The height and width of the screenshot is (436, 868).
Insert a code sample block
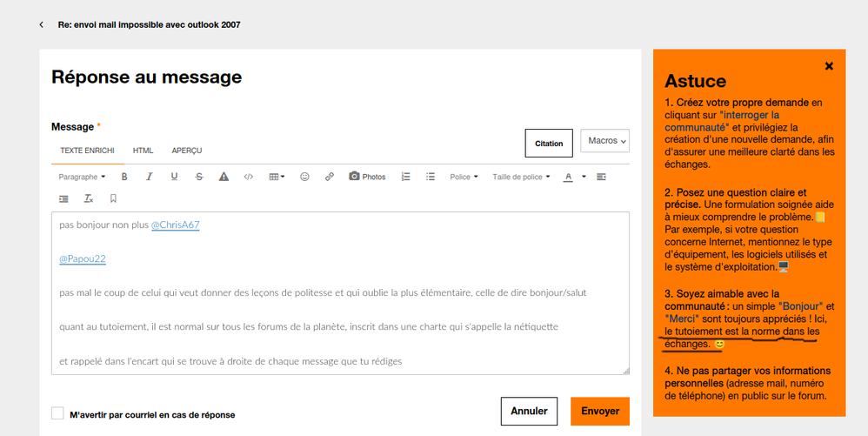(249, 177)
